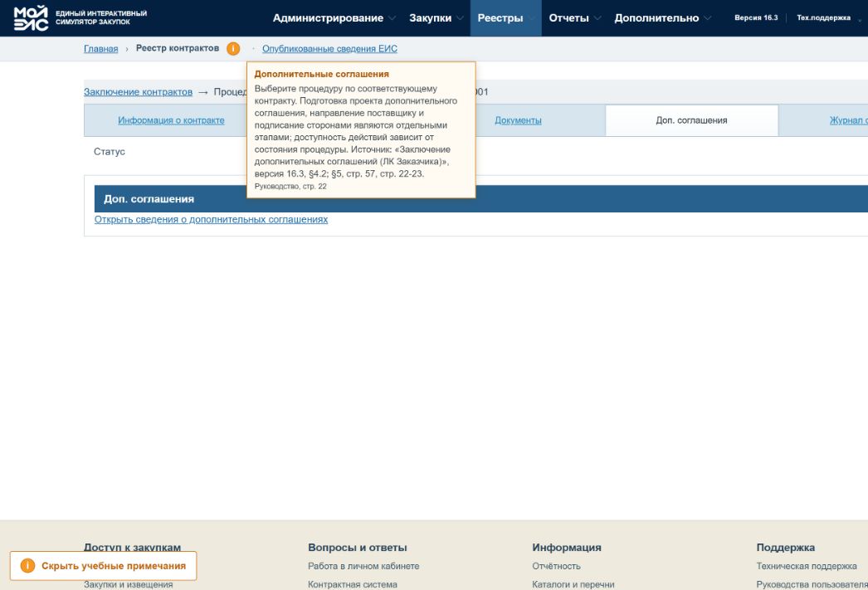Click the Доп. соглашения section header
The width and height of the screenshot is (868, 590).
point(480,198)
